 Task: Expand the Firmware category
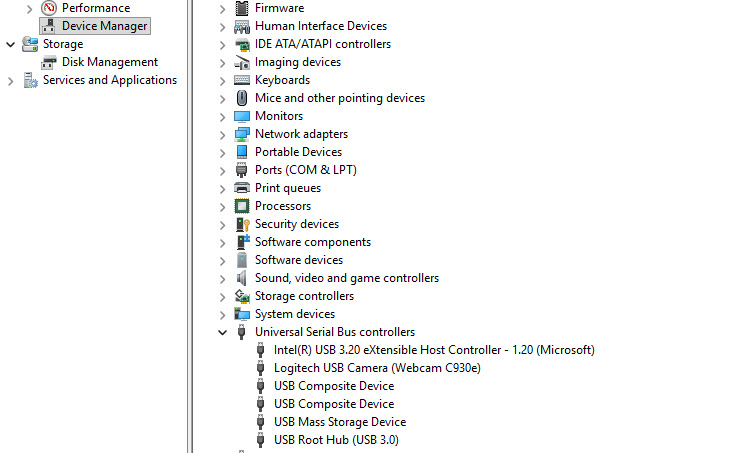(x=222, y=9)
